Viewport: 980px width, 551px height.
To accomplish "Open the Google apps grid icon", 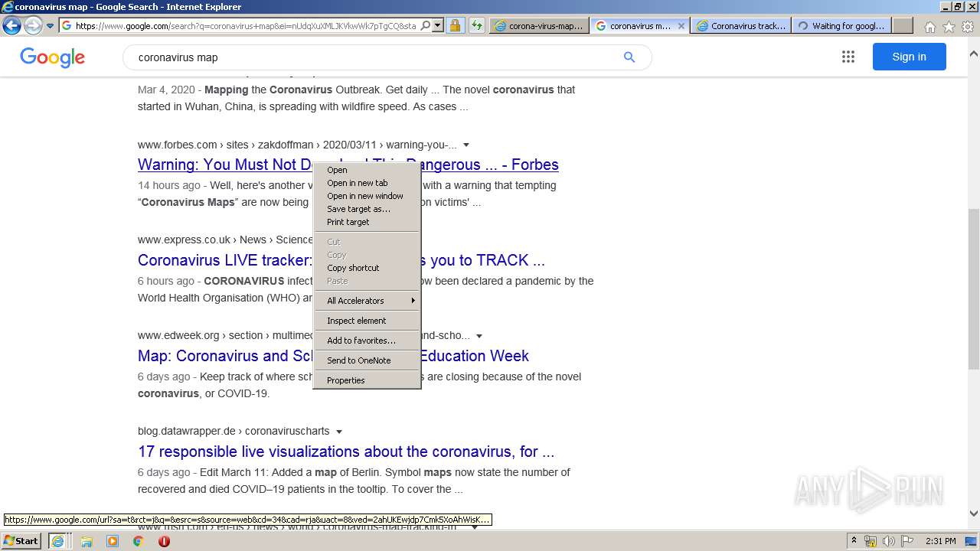I will (x=848, y=57).
